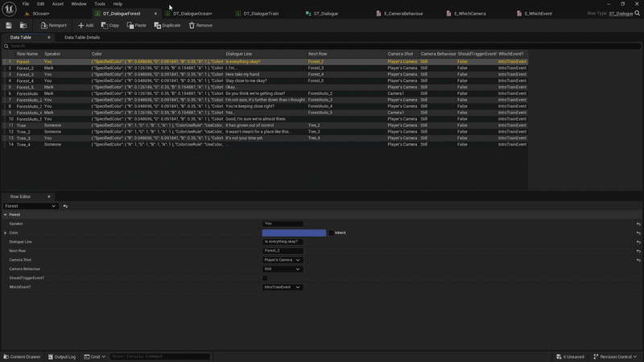Open the Asset menu
This screenshot has width=644, height=362.
coord(58,4)
